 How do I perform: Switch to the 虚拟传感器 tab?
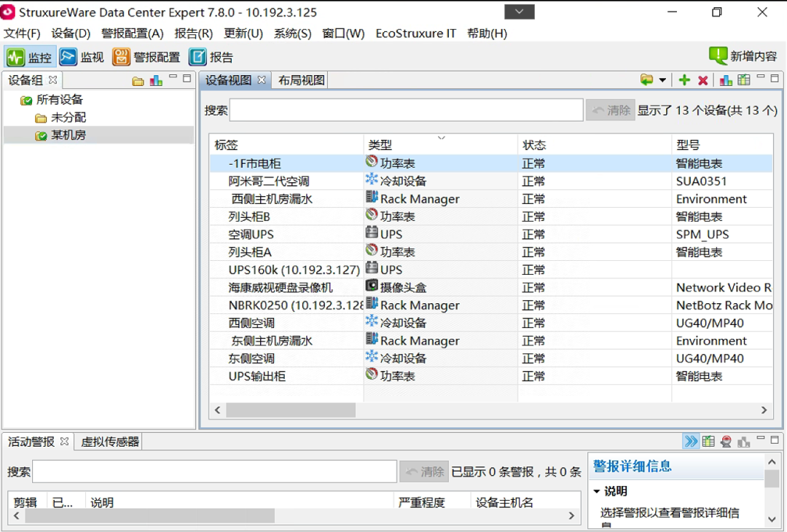click(109, 442)
